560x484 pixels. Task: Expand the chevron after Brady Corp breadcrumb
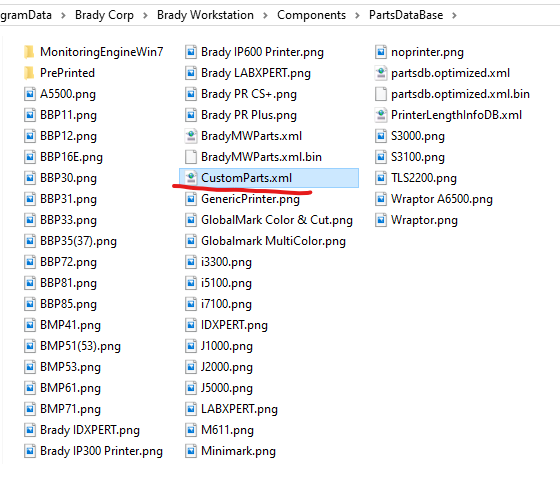pos(145,15)
